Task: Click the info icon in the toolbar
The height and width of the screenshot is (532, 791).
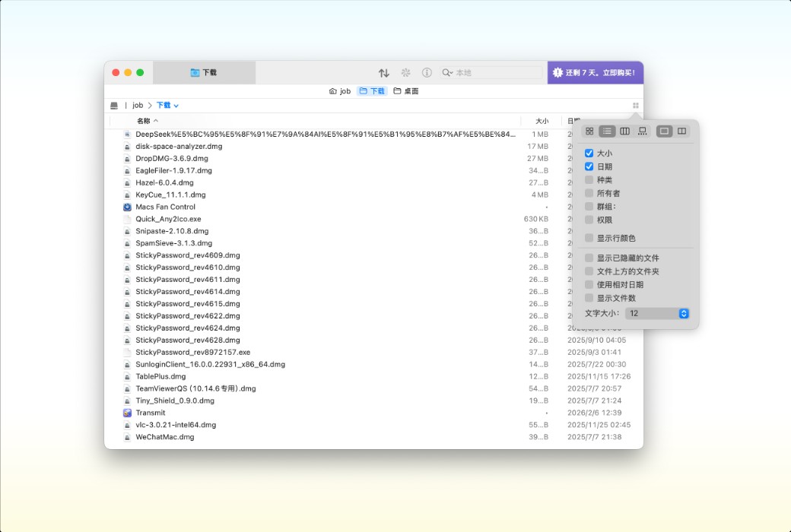Action: point(427,73)
